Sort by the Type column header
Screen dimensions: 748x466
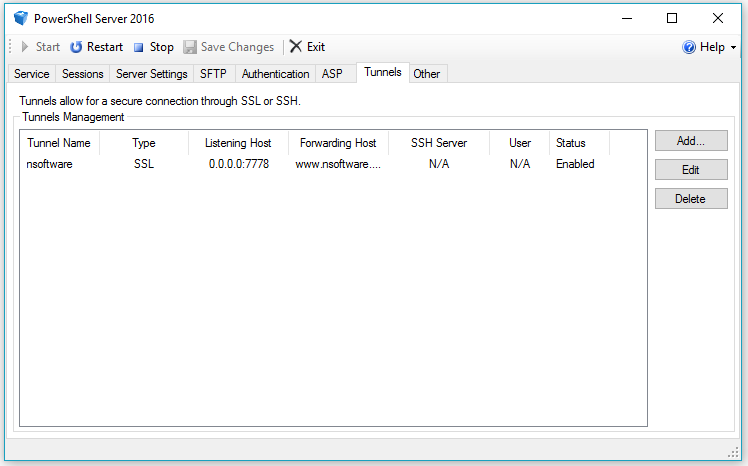click(144, 143)
